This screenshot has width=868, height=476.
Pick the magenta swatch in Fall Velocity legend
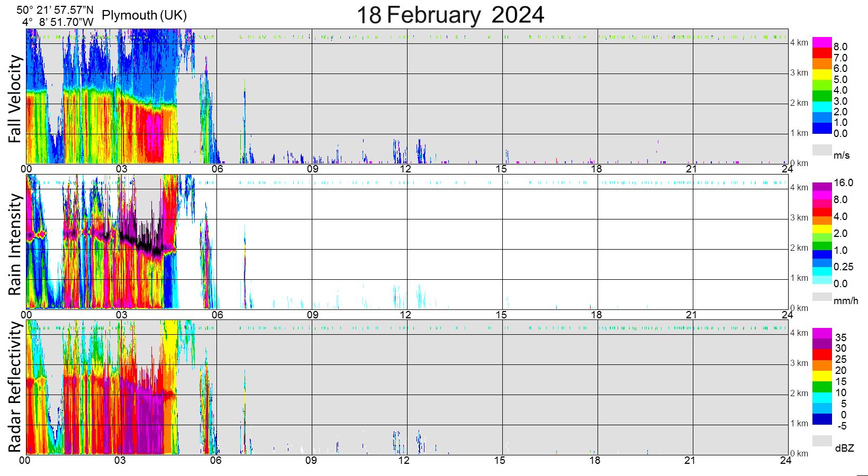click(822, 42)
